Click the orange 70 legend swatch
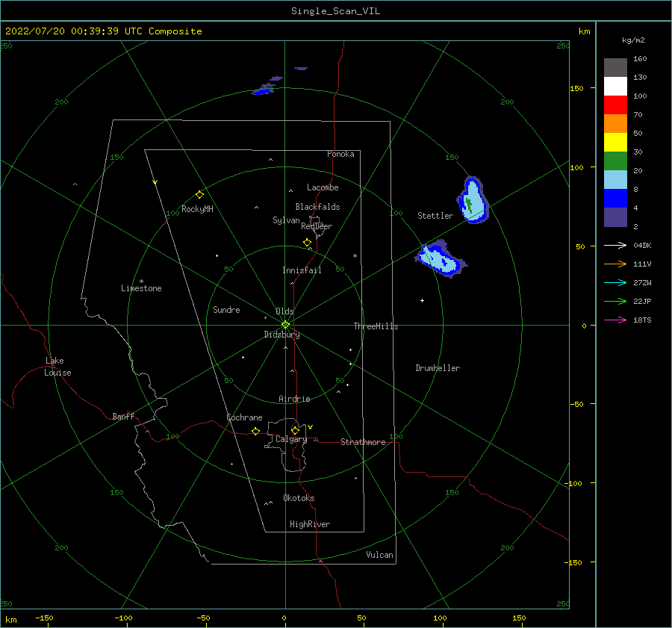 [x=615, y=123]
